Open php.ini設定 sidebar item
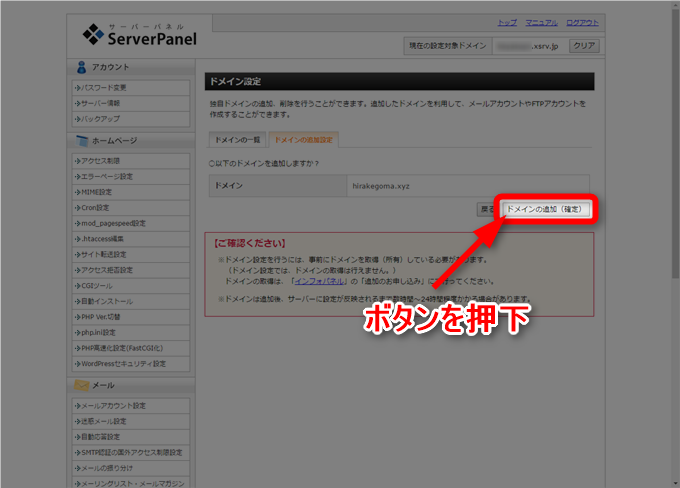Screen dimensions: 680x488 131,333
